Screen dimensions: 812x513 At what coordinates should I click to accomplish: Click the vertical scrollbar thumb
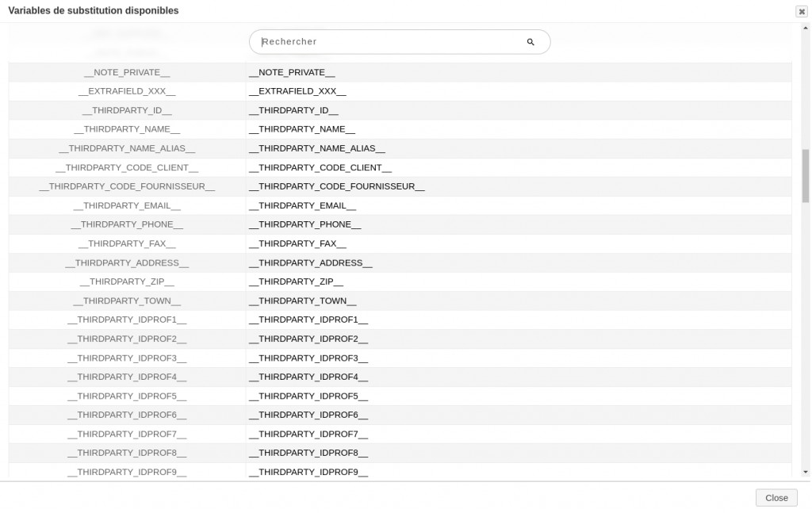(x=806, y=174)
